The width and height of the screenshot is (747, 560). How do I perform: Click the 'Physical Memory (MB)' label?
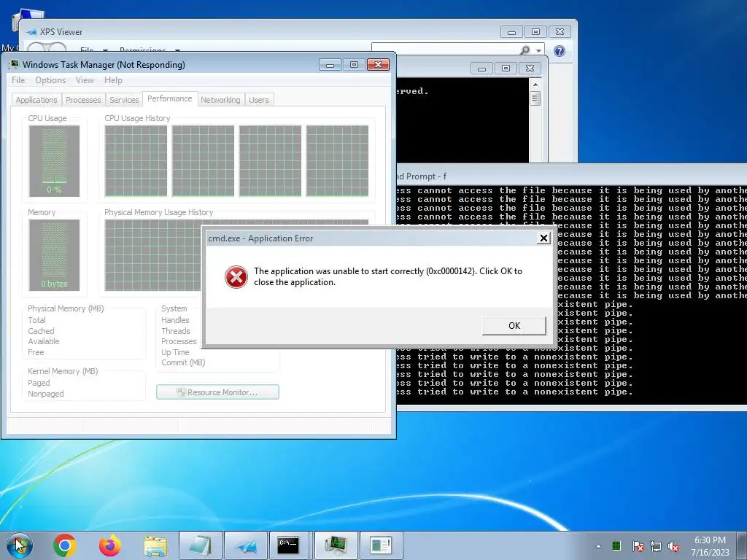[x=66, y=308]
